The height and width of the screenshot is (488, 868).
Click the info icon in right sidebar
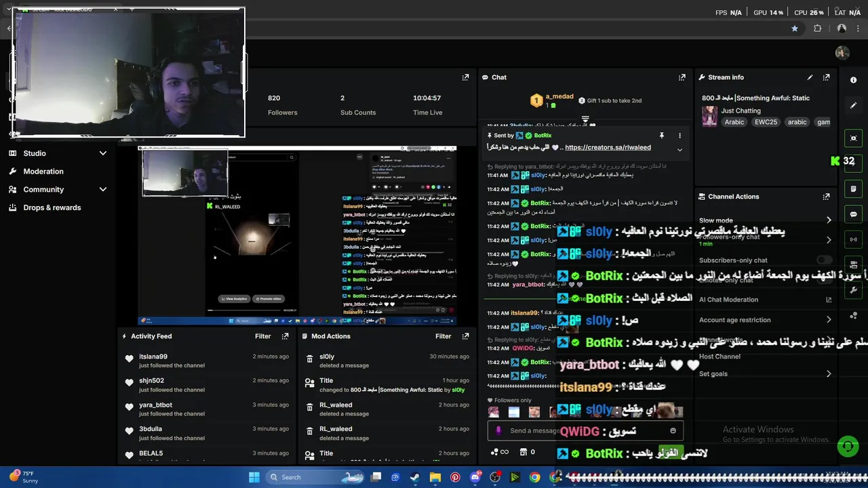click(x=853, y=80)
